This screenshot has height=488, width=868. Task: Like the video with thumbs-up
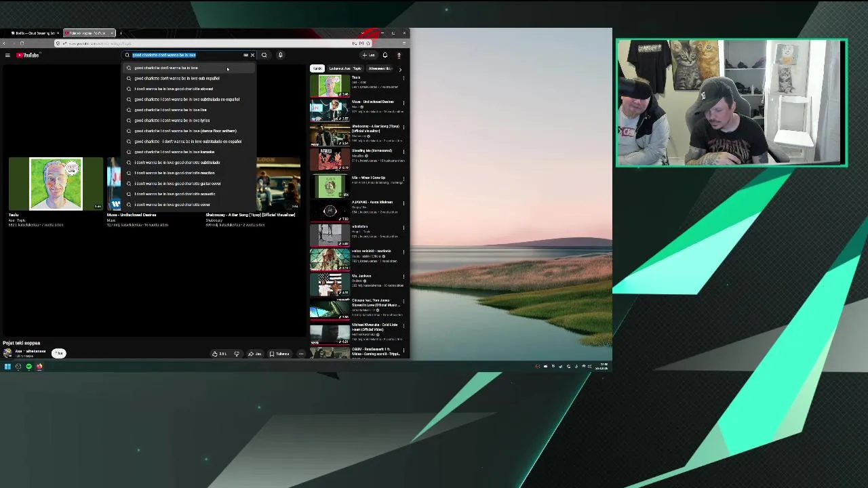point(219,354)
